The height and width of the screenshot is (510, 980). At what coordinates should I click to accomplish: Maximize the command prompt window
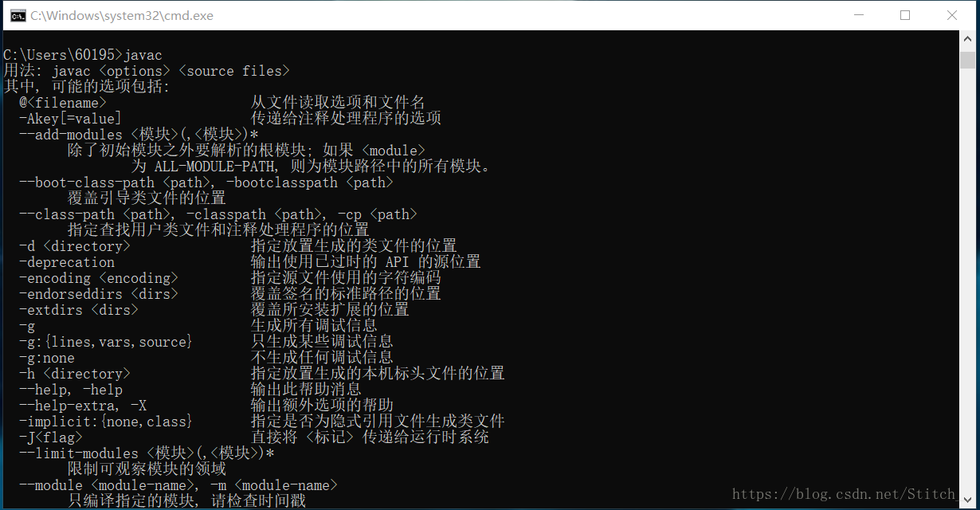[905, 15]
